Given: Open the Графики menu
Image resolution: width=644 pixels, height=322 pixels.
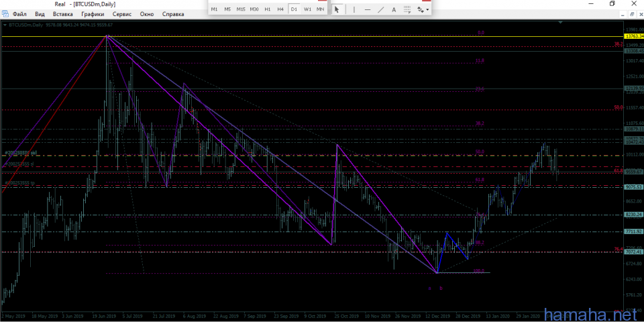Looking at the screenshot, I should click(93, 14).
